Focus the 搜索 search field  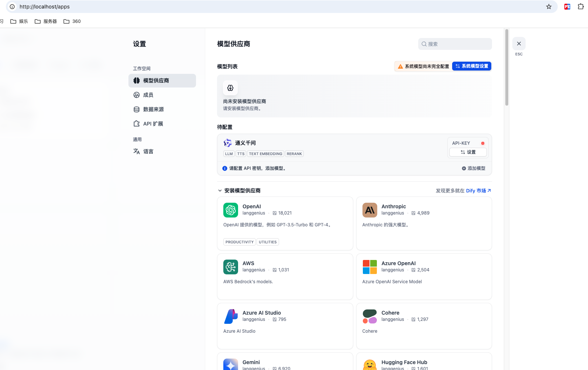point(455,44)
